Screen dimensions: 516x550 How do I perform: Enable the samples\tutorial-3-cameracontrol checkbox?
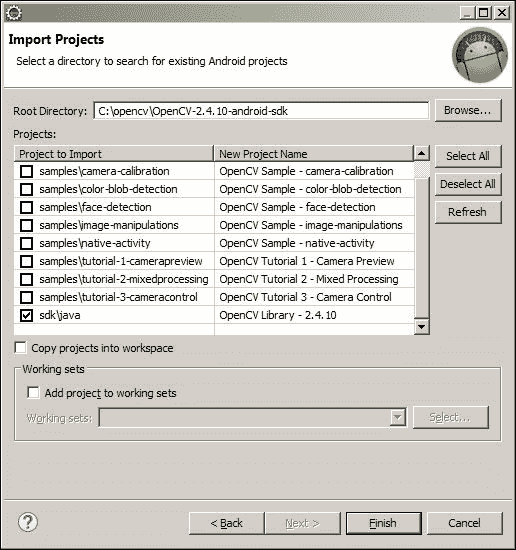pyautogui.click(x=26, y=297)
